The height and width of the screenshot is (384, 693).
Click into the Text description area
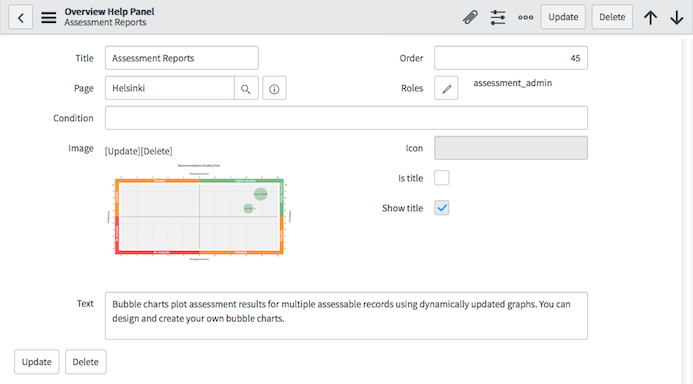coord(346,316)
